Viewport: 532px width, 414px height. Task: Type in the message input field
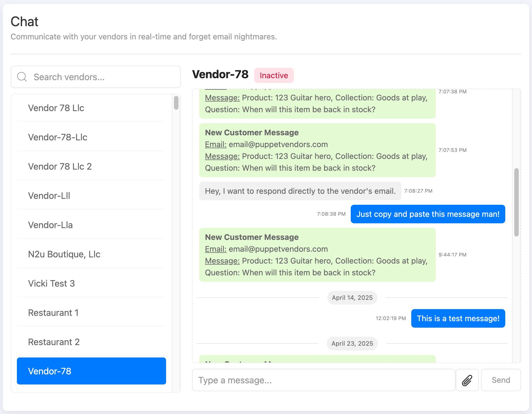(x=323, y=380)
